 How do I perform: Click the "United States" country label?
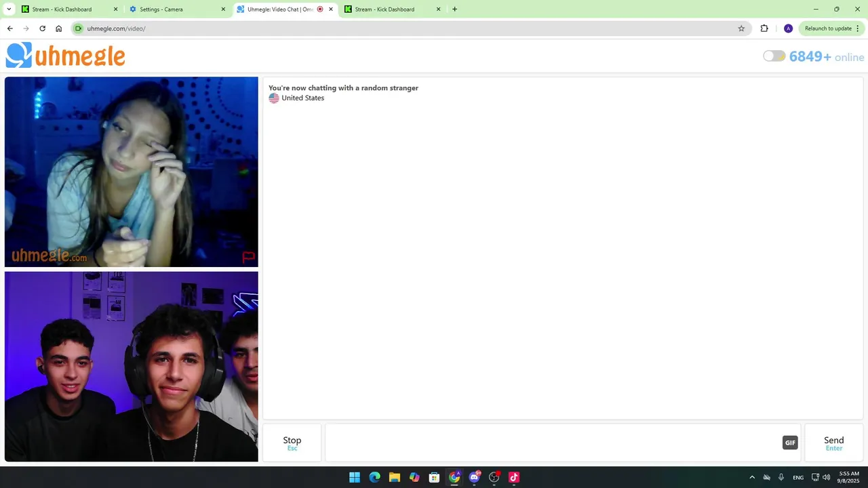click(x=303, y=98)
